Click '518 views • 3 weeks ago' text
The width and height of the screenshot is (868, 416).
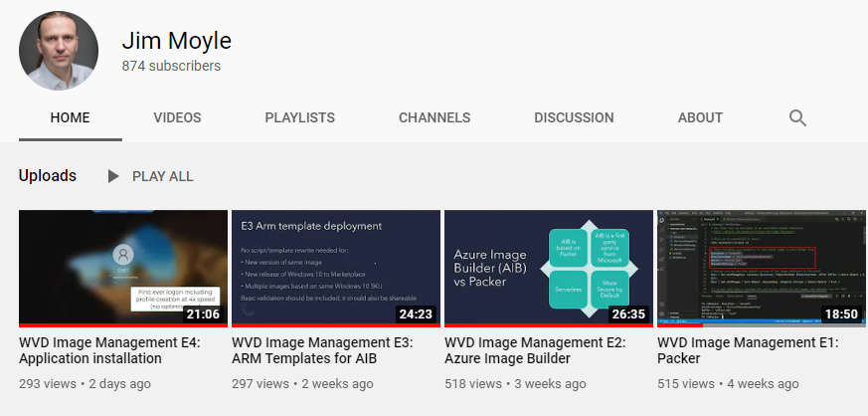515,384
